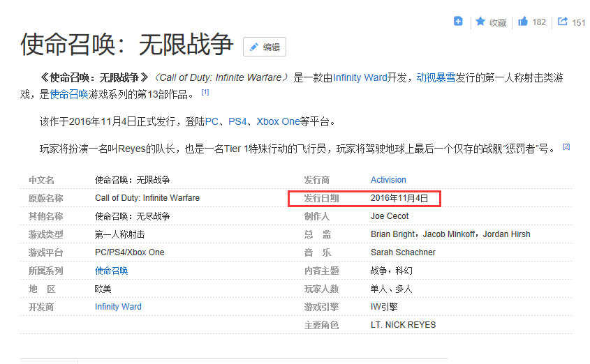Image resolution: width=590 pixels, height=364 pixels.
Task: Click the 制作人 label
Action: tap(317, 216)
